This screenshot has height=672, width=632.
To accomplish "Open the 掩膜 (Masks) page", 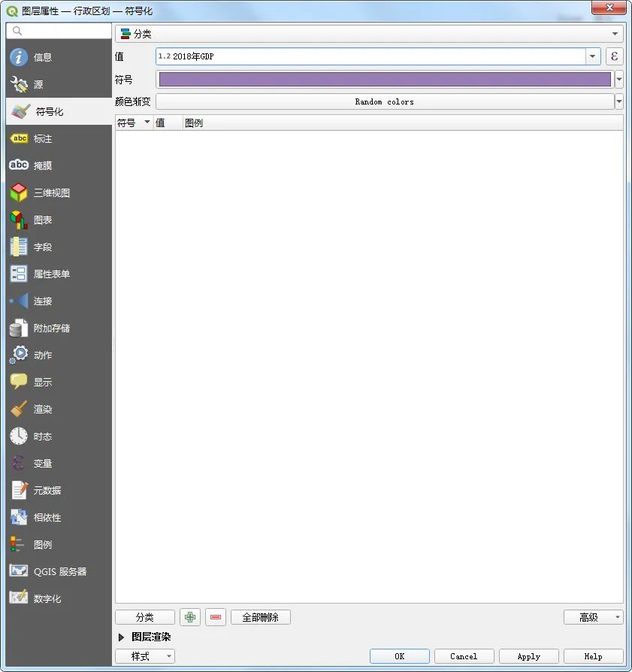I will tap(59, 165).
